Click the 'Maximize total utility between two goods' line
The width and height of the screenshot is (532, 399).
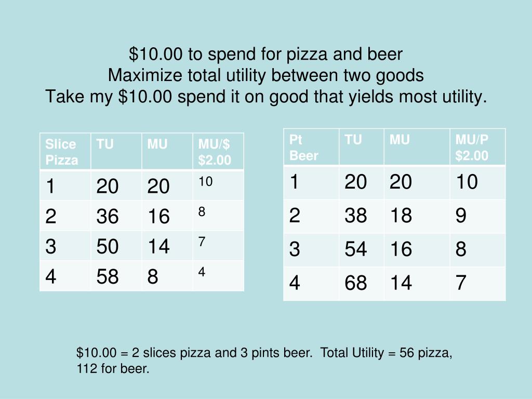point(266,75)
